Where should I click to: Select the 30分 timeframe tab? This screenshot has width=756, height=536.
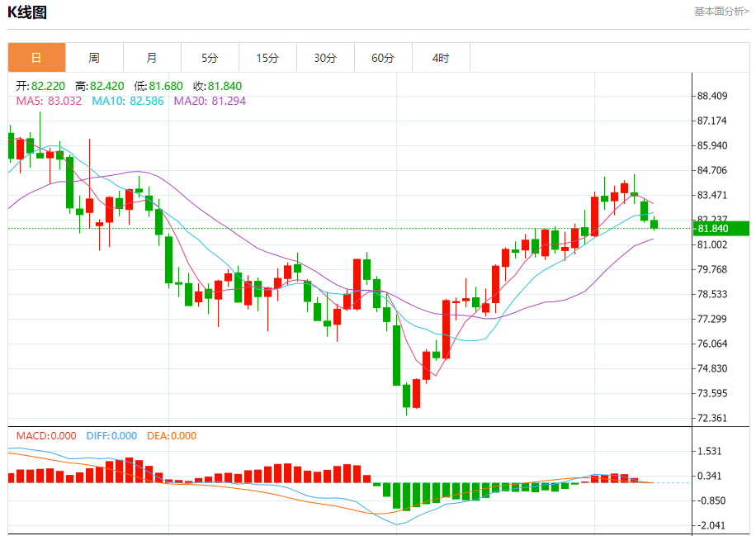click(x=325, y=58)
